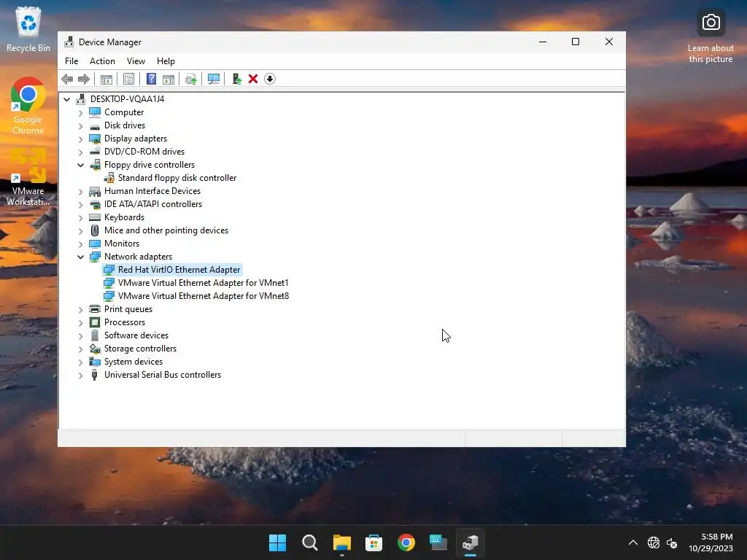Open Chrome from the taskbar
This screenshot has width=747, height=560.
pyautogui.click(x=406, y=542)
